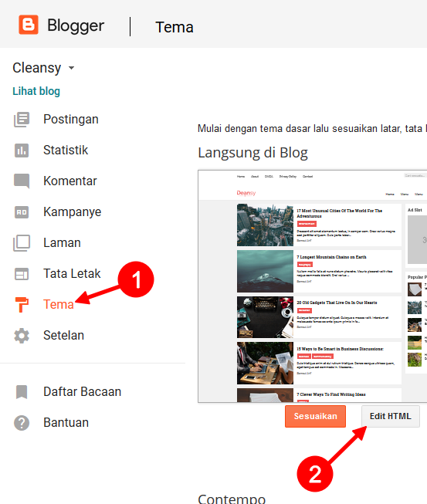Open the Cleansy blog selector name
The height and width of the screenshot is (504, 427).
coord(36,68)
